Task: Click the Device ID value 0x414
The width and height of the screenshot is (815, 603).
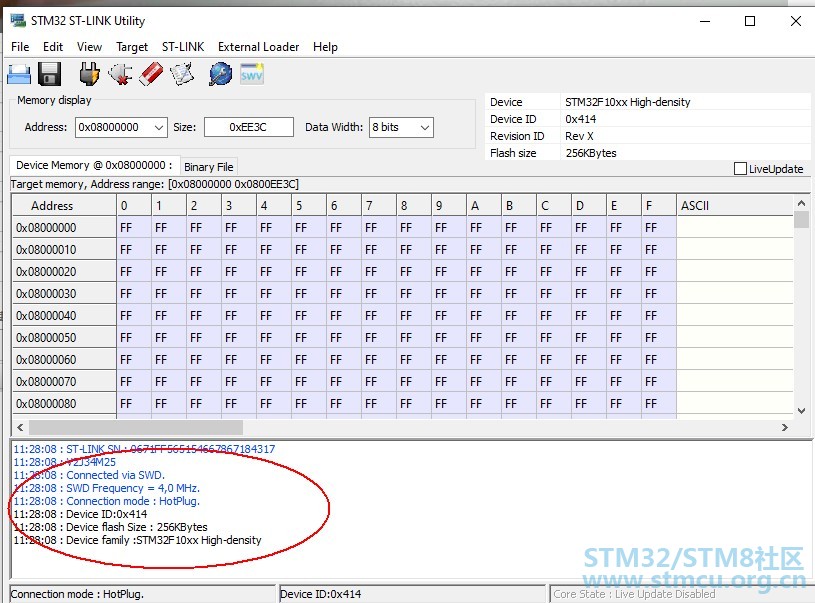Action: click(x=581, y=119)
